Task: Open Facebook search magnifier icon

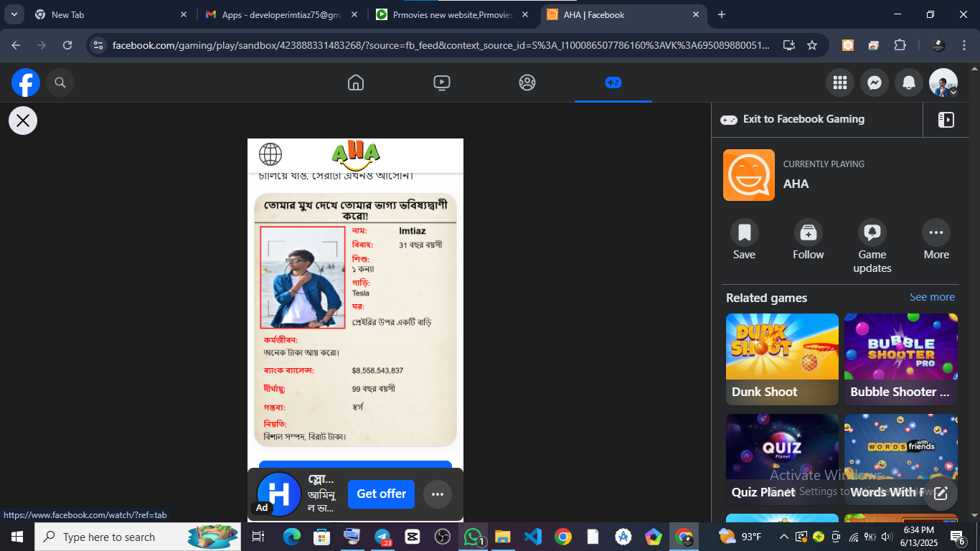Action: [60, 83]
